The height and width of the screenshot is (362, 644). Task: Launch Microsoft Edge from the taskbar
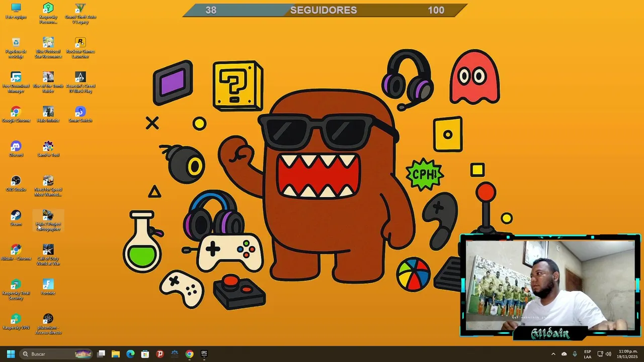130,354
